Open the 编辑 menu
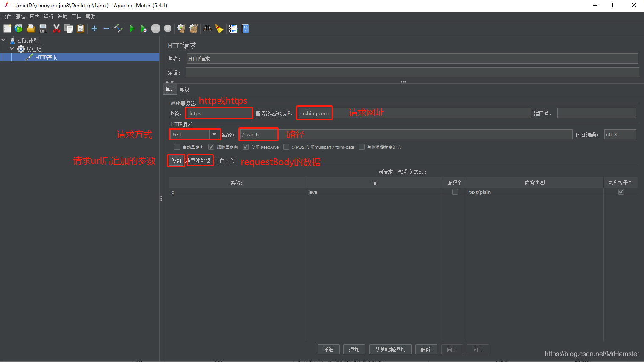644x362 pixels. point(20,17)
